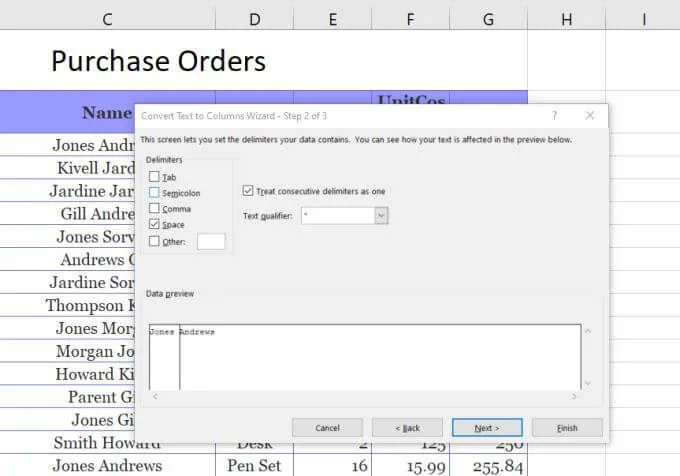680x476 pixels.
Task: Click the 'Jones Gi' name cell
Action: [67, 420]
